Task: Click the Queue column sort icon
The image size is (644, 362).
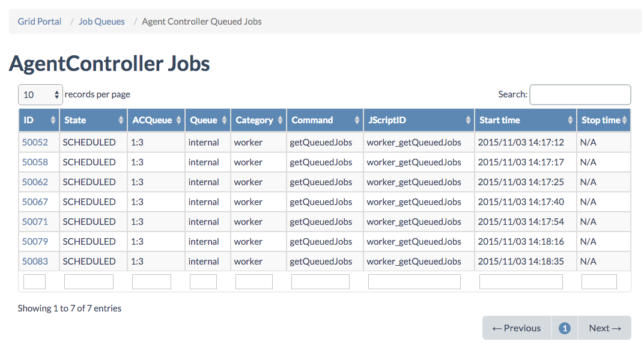Action: [224, 120]
